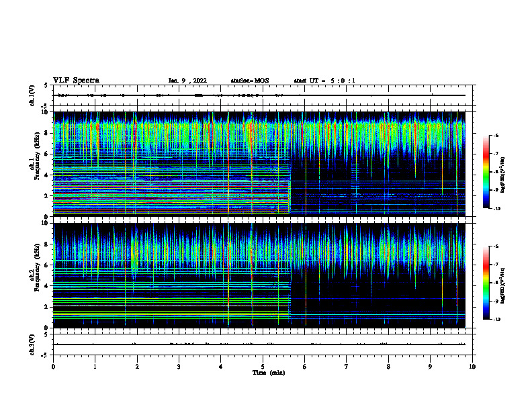532x411 pixels.
Task: Click time axis tick label "5"
Action: (x=263, y=367)
